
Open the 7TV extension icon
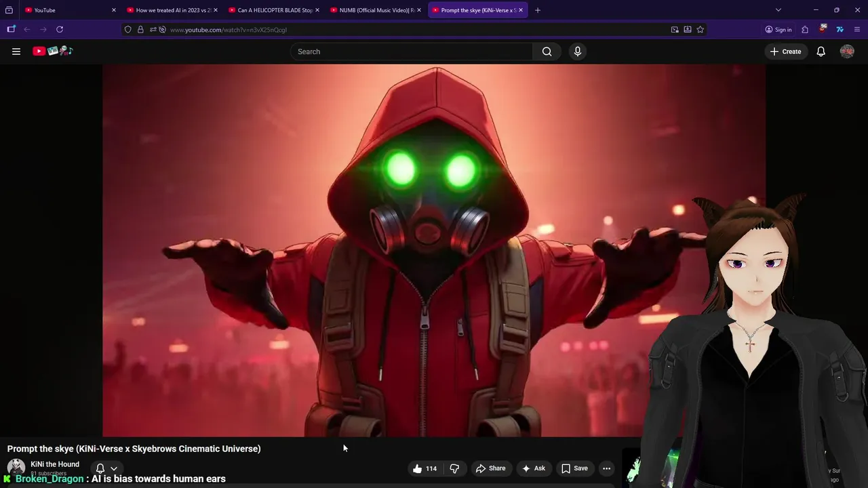coord(840,29)
